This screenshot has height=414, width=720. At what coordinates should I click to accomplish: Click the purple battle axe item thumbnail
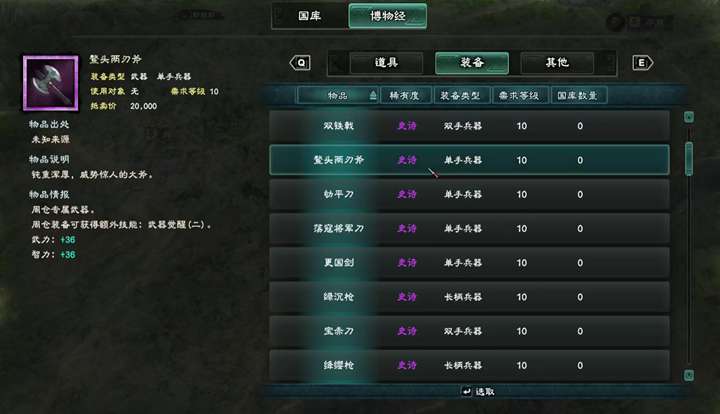[51, 83]
